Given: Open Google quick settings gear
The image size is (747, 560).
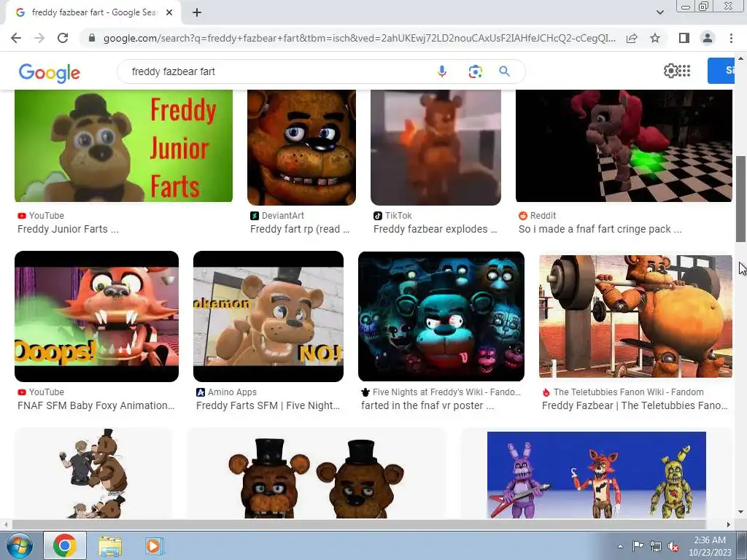Looking at the screenshot, I should pos(670,71).
